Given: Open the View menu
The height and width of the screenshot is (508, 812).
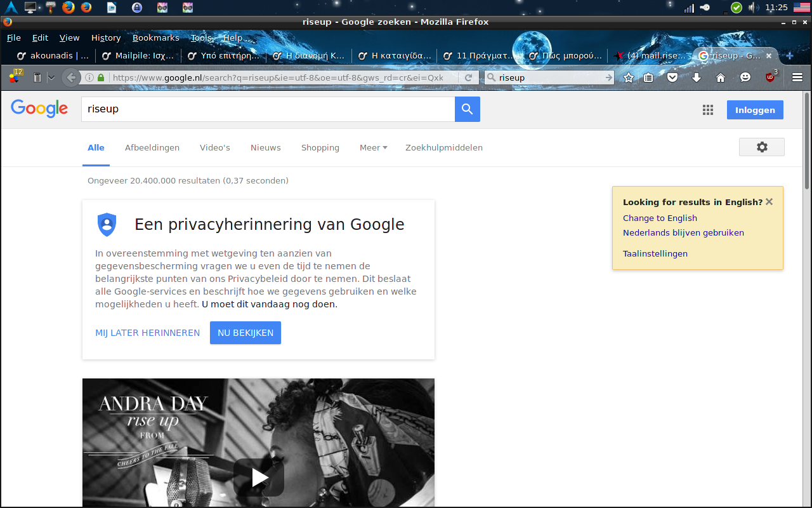Looking at the screenshot, I should [x=69, y=37].
